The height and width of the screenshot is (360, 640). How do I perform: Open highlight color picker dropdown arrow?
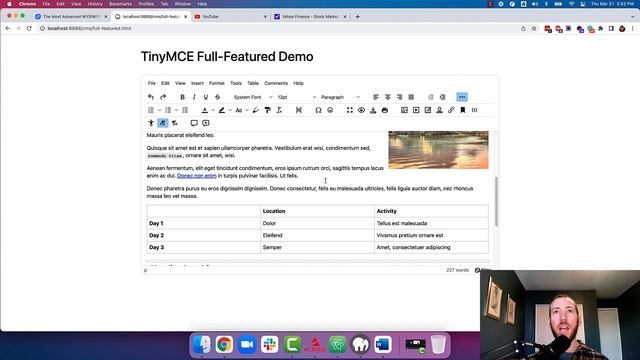click(230, 110)
